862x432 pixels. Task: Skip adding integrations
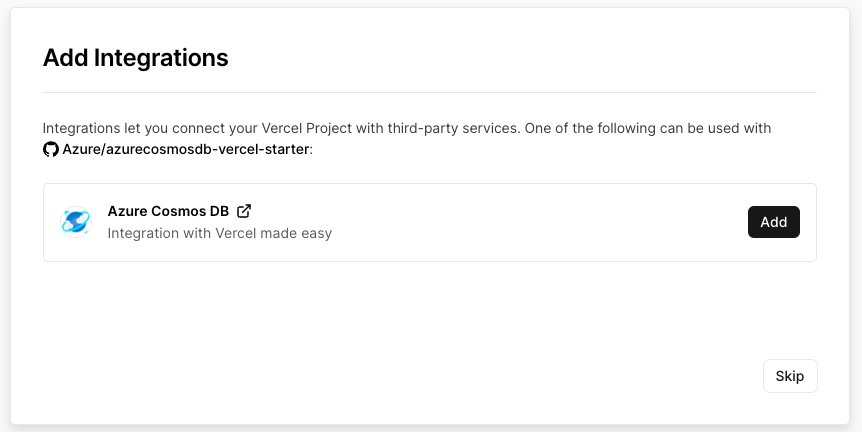point(789,376)
